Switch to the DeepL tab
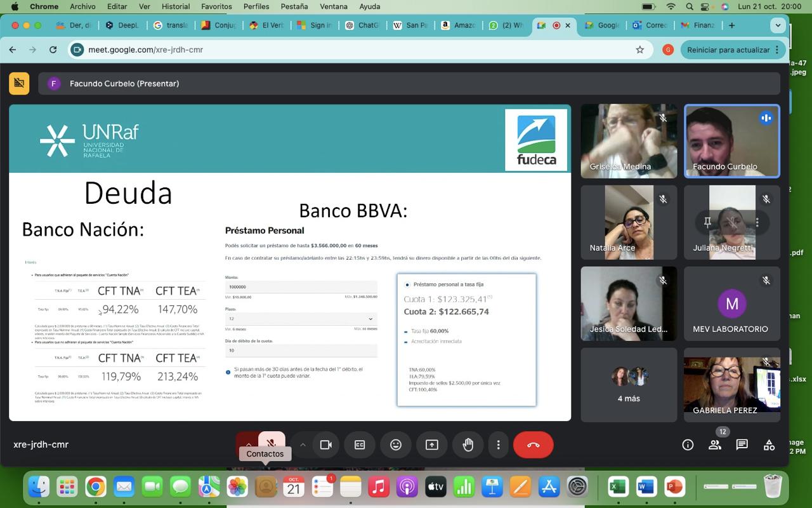812x508 pixels. point(122,25)
